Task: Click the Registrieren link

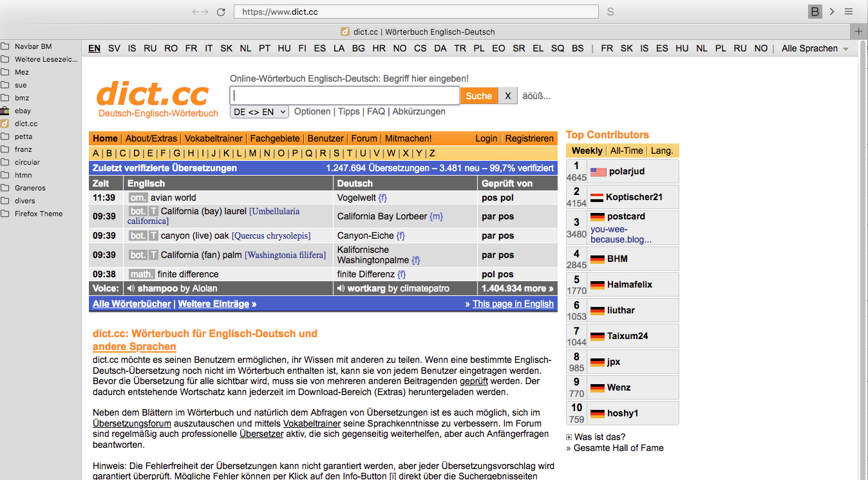Action: (x=529, y=138)
